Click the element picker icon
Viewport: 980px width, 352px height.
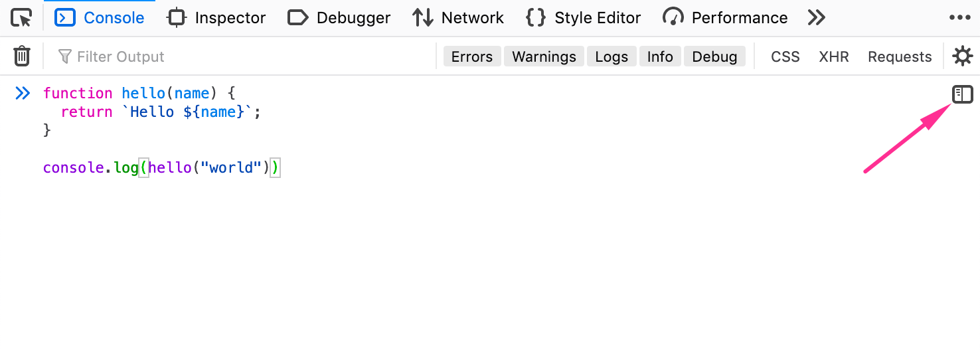pyautogui.click(x=22, y=18)
